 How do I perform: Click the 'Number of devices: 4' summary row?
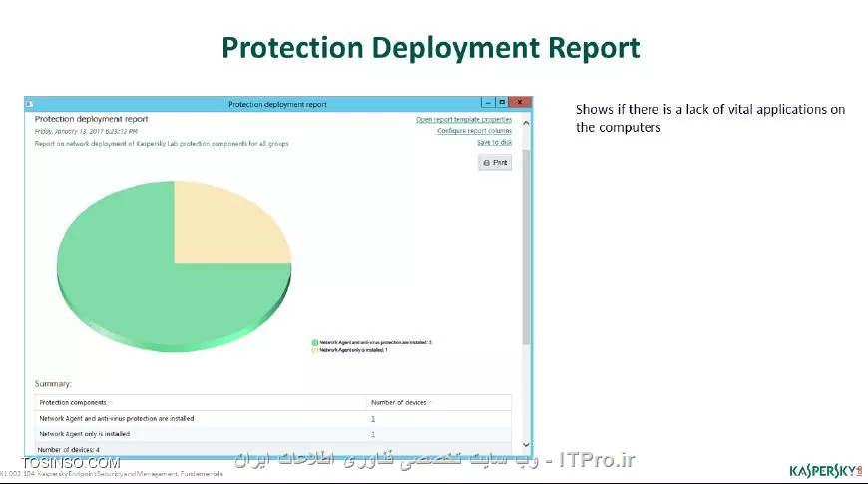click(x=273, y=450)
